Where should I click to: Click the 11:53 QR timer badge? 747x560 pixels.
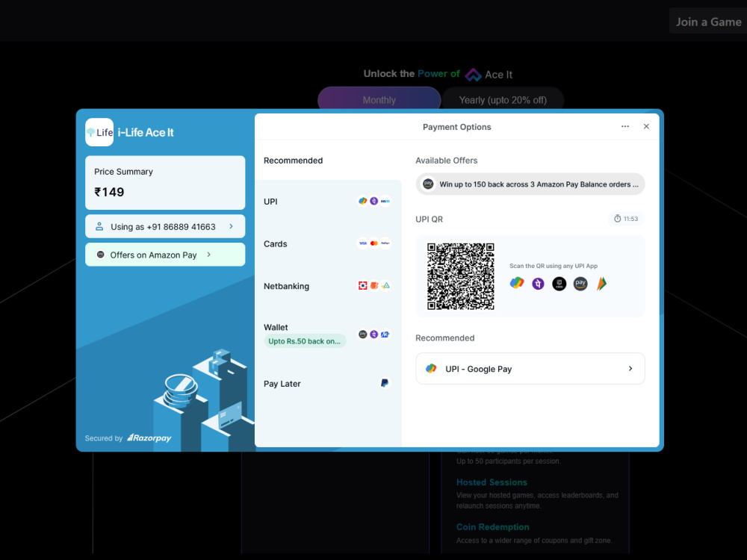point(626,219)
